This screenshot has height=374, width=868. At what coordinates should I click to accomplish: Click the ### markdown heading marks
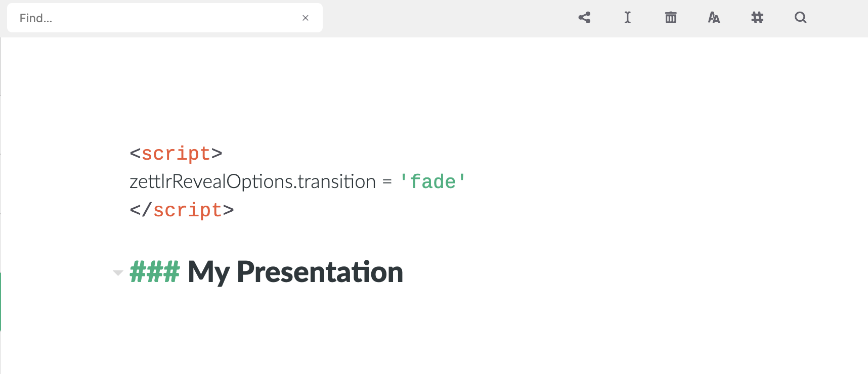tap(154, 271)
